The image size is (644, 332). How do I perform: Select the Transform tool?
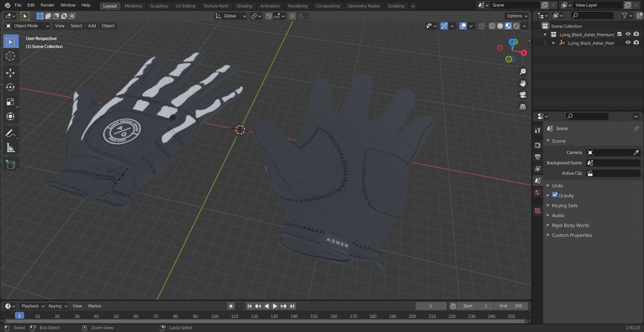[10, 116]
